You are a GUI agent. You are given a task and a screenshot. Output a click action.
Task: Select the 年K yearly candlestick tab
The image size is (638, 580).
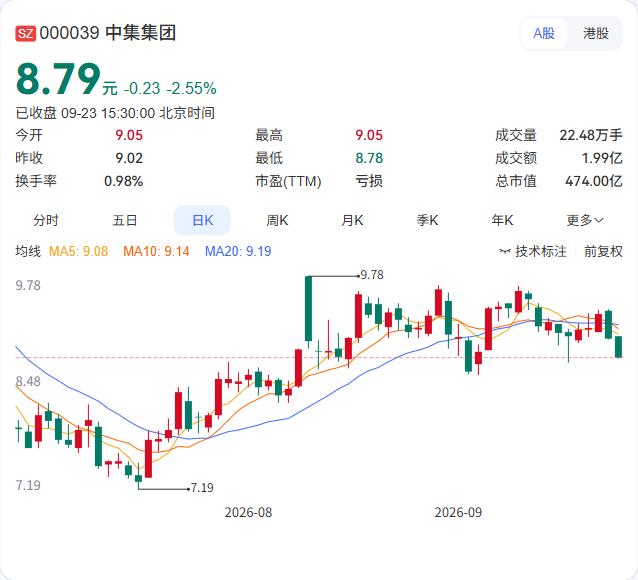(502, 221)
